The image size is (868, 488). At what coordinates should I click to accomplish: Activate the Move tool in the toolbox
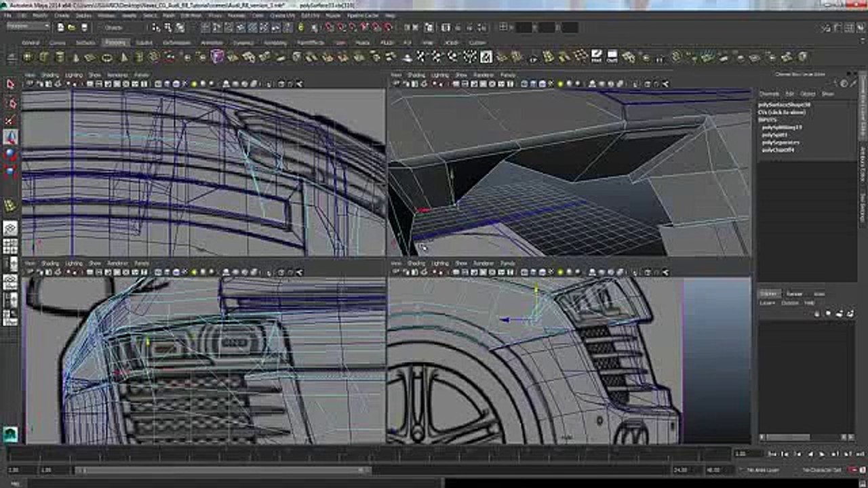point(10,136)
